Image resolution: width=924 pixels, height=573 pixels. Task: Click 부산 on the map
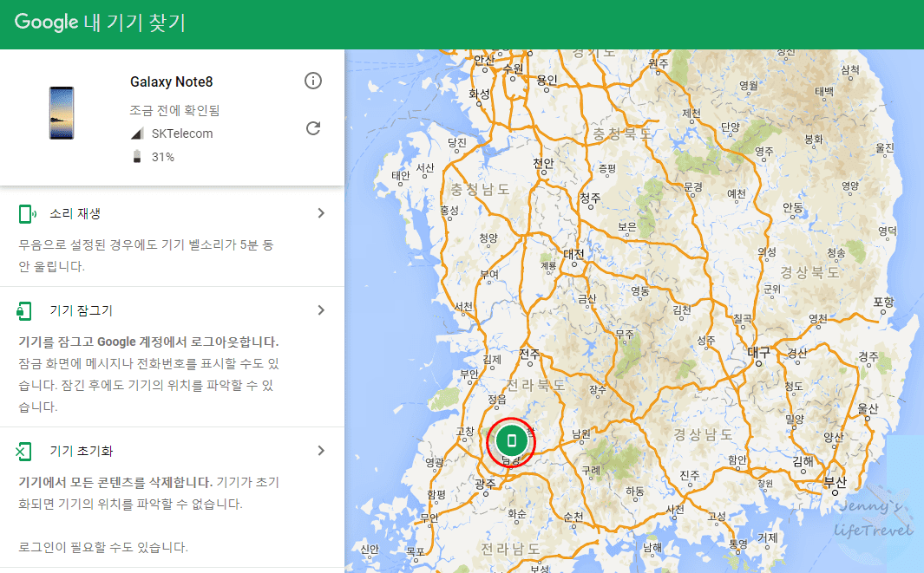[x=835, y=482]
